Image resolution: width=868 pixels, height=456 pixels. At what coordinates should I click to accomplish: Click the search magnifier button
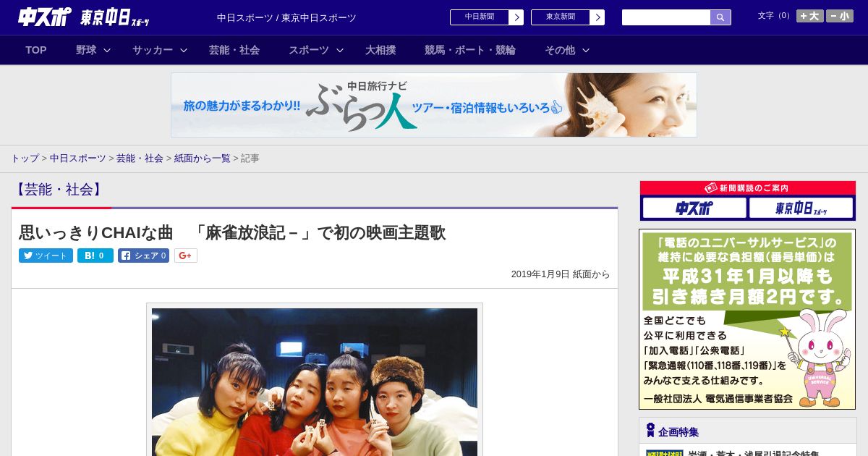point(720,17)
